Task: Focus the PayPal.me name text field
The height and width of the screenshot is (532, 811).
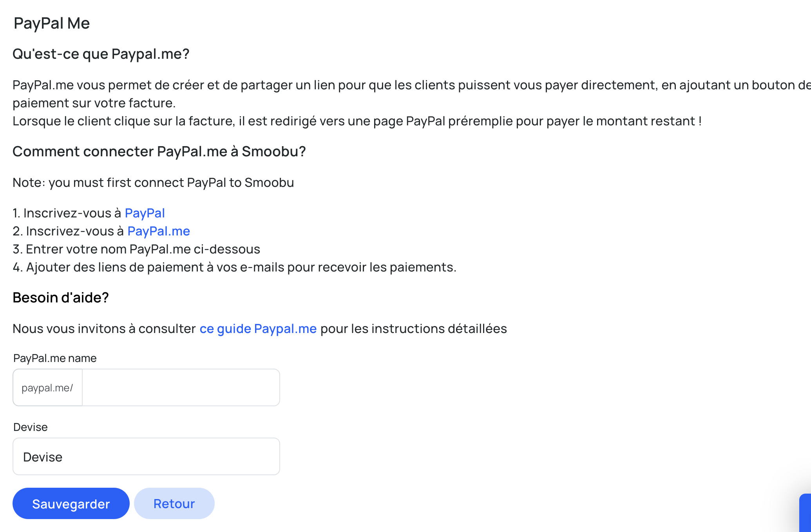Action: click(181, 387)
